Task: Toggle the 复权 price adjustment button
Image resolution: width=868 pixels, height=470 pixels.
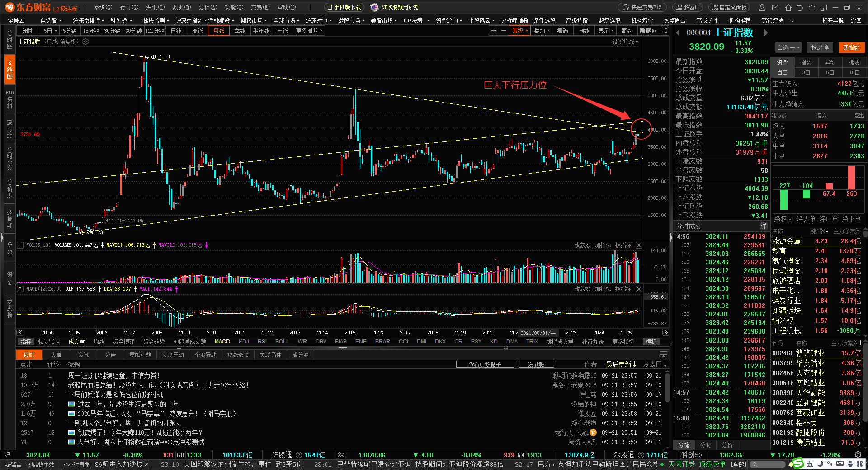Action: [520, 31]
